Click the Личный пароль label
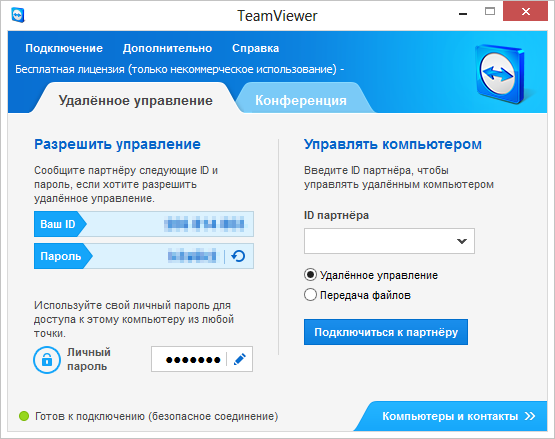Screen dimensions: 555x439 (88, 359)
